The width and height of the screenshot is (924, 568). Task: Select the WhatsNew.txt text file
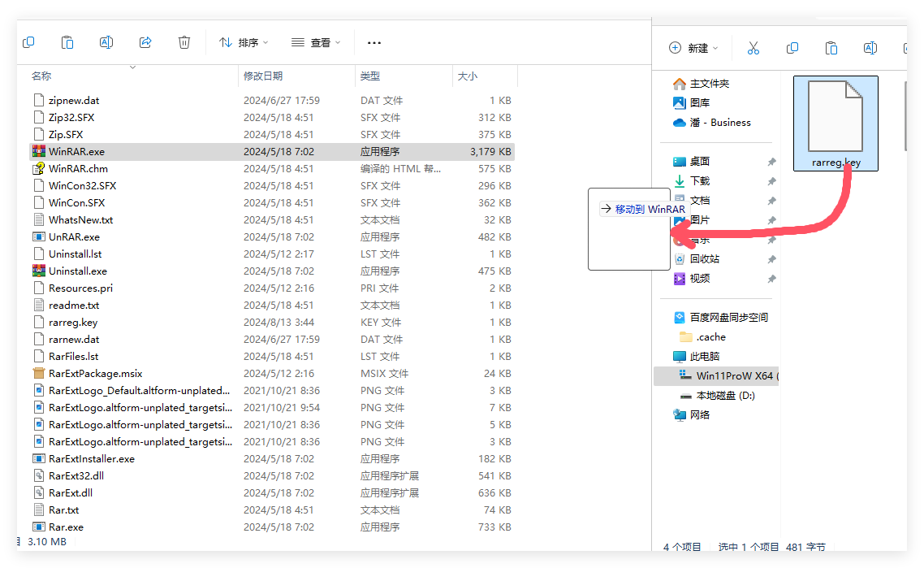click(80, 220)
